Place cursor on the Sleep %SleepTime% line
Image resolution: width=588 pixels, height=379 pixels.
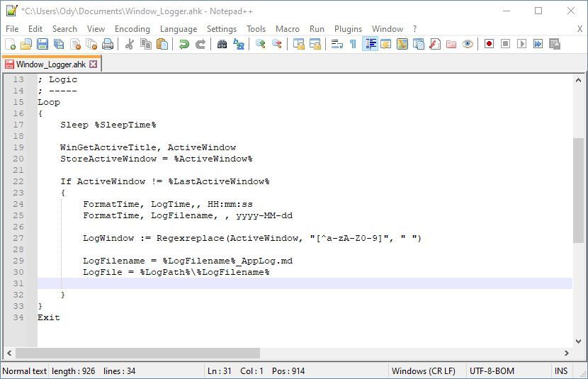108,125
